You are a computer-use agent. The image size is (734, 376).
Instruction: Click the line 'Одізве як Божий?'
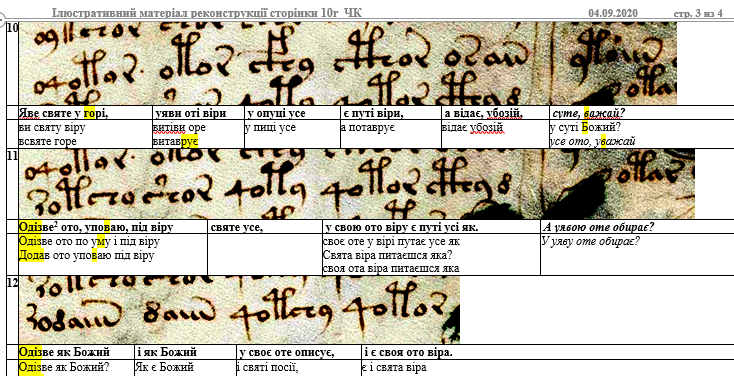click(x=64, y=367)
